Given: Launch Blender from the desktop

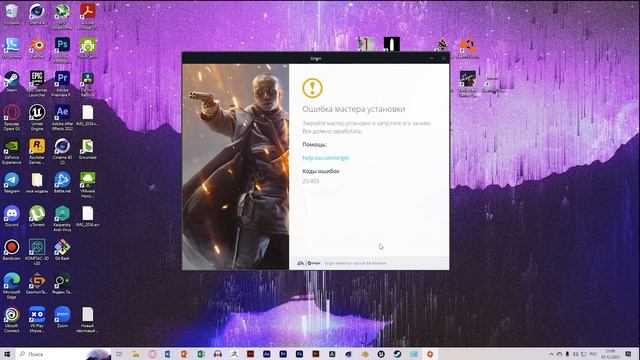Looking at the screenshot, I should [37, 47].
